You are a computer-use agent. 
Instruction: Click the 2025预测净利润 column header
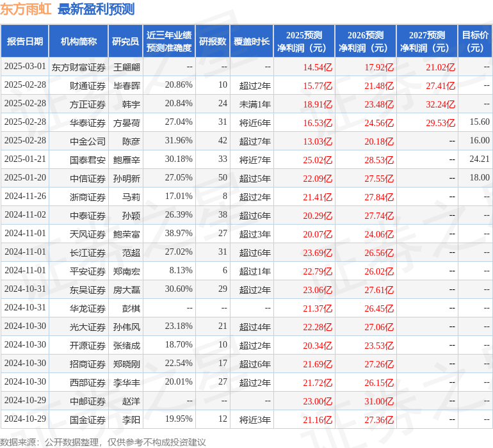click(x=304, y=41)
